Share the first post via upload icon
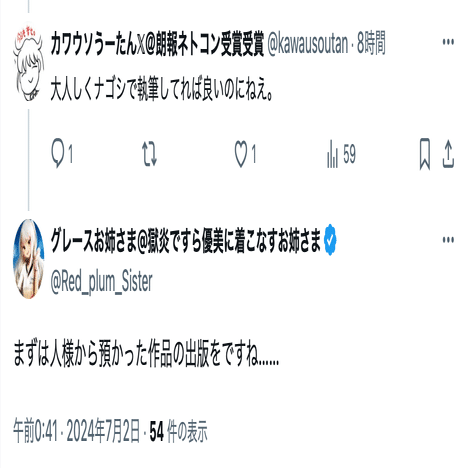Viewport: 468px width, 468px height. (448, 154)
